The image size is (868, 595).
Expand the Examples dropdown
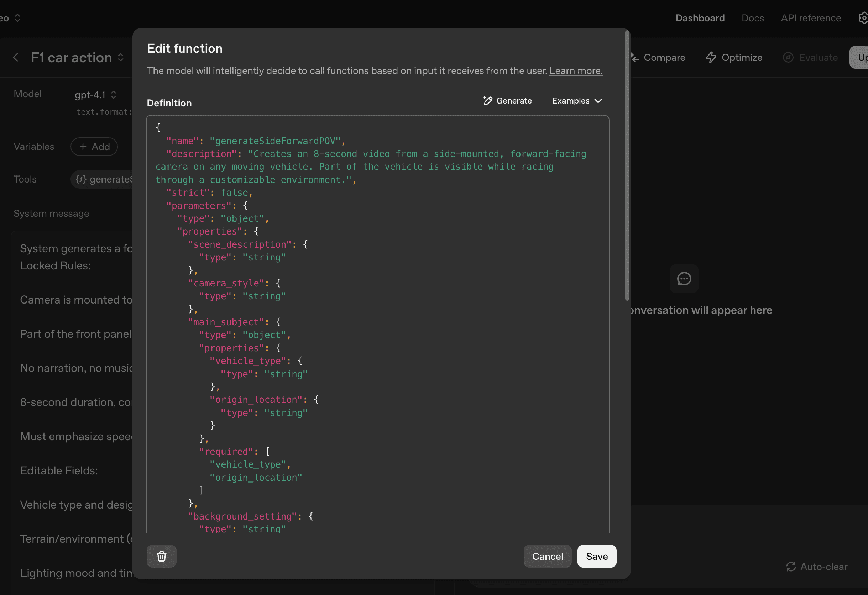(577, 101)
